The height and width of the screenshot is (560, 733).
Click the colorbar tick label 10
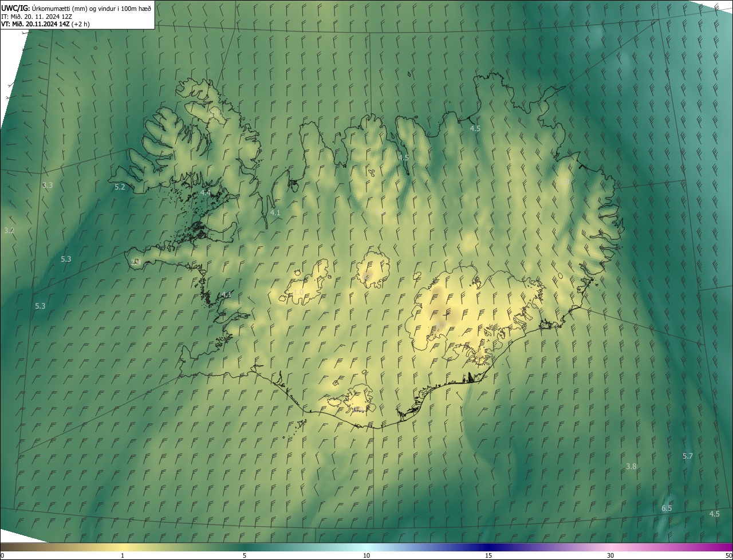tap(366, 556)
